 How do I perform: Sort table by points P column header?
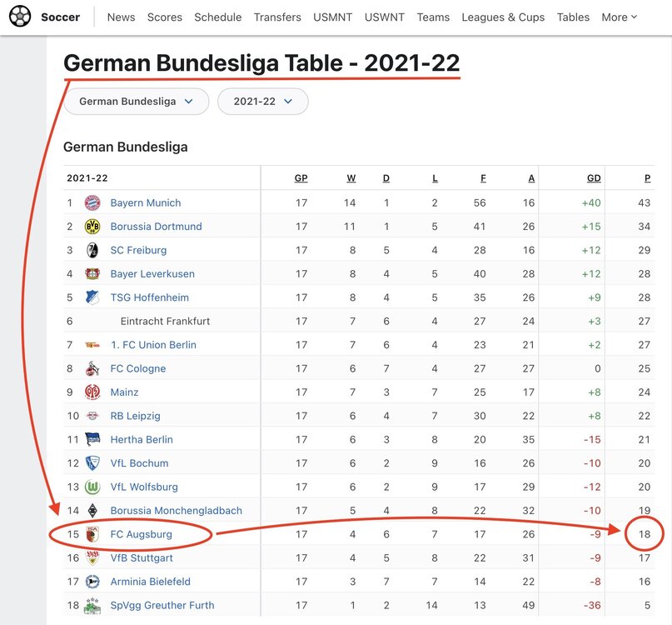[647, 178]
